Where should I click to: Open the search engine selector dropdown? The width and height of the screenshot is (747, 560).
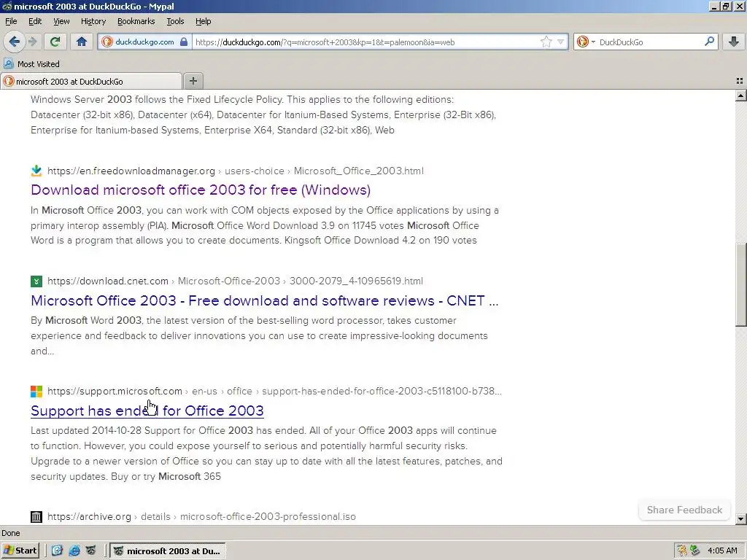586,42
